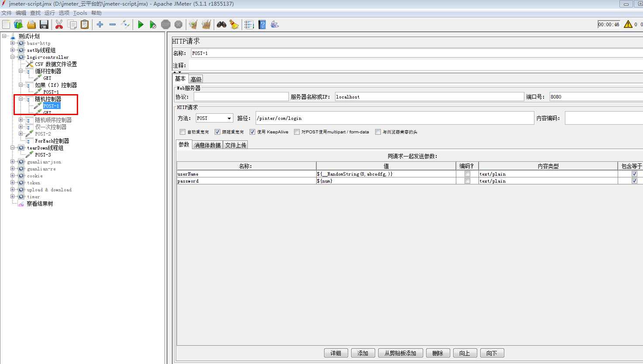Select the ForEach控制器 tree item
643x364 pixels.
point(52,141)
